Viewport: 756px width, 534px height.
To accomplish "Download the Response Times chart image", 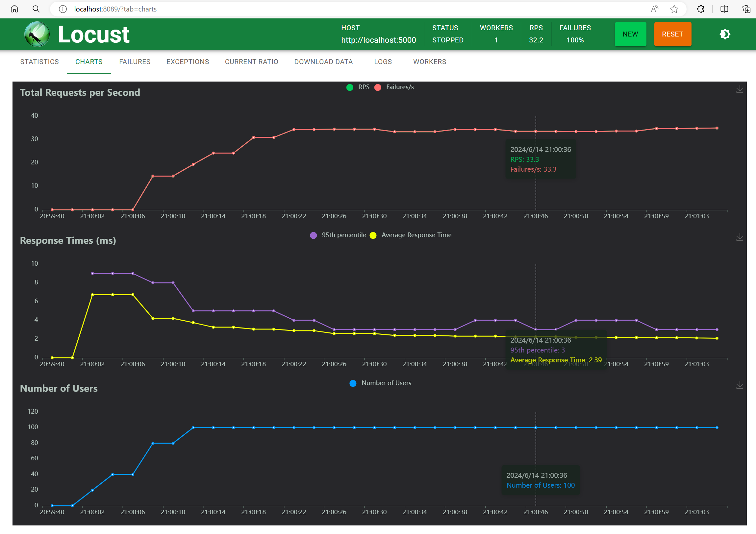I will pyautogui.click(x=740, y=237).
